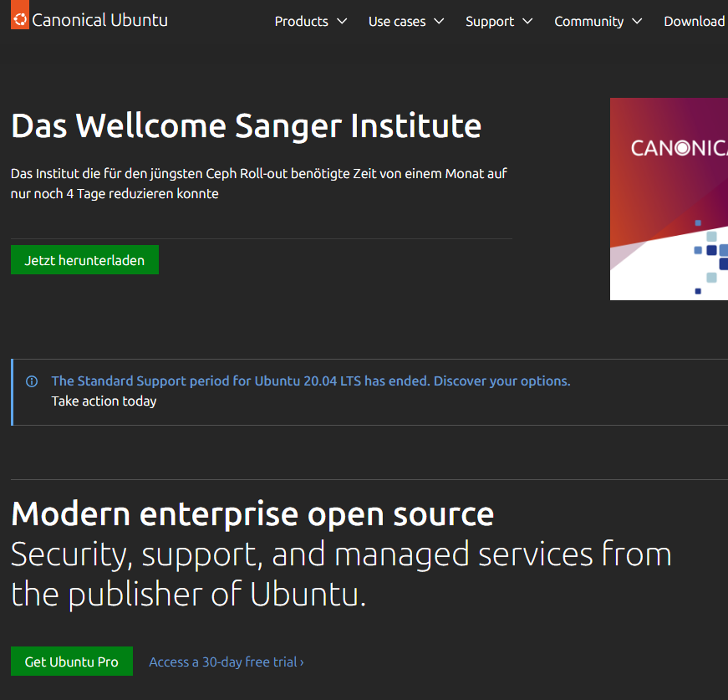The height and width of the screenshot is (700, 728).
Task: Click the Get Ubuntu Pro button
Action: click(72, 661)
